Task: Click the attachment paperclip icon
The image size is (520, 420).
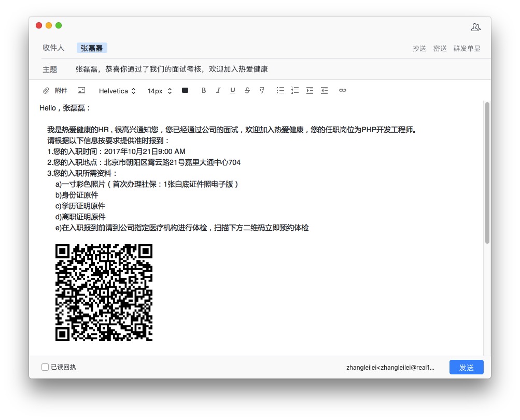Action: click(x=46, y=91)
